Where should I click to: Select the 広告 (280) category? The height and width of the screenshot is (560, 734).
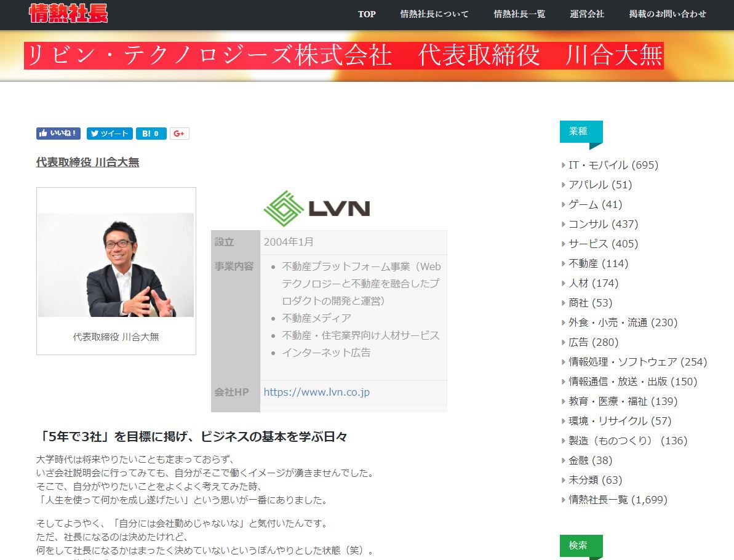[x=594, y=342]
